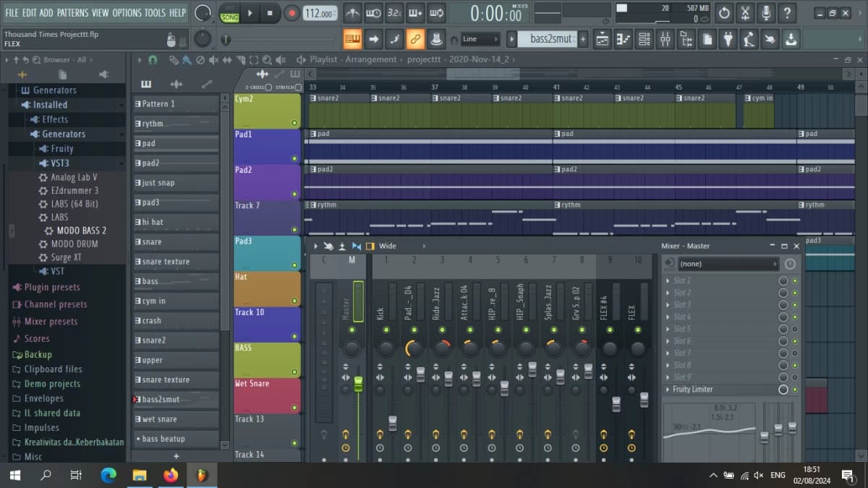Add new pattern with plus button beside bass2smut
Screen dimensions: 868x488
coord(584,39)
